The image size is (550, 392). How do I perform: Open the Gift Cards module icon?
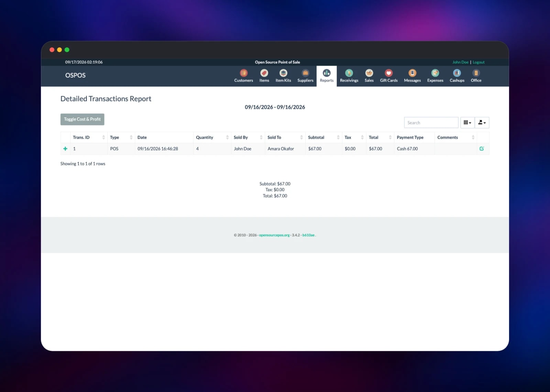coord(388,76)
